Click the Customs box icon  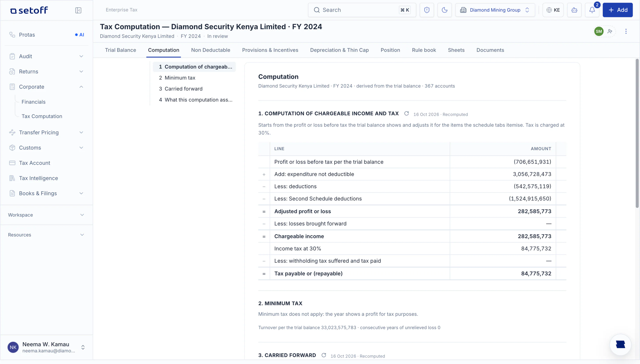tap(12, 148)
